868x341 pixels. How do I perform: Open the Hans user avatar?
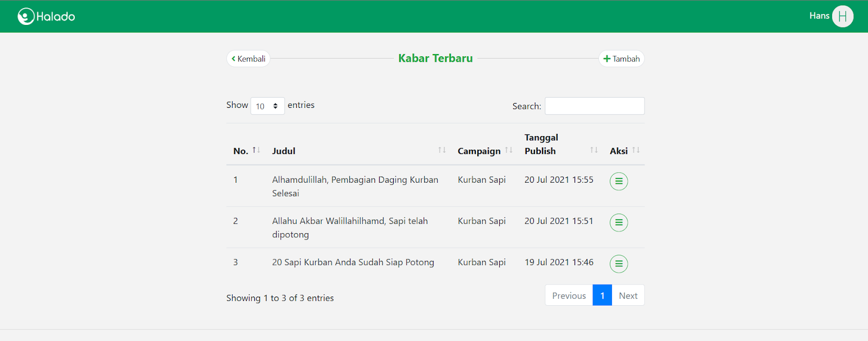[843, 16]
